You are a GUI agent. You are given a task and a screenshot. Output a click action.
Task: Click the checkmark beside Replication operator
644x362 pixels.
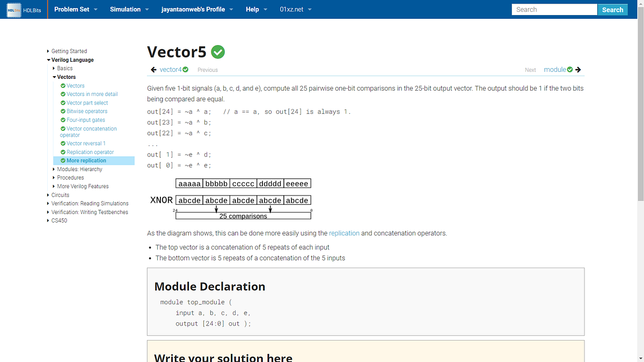click(63, 152)
